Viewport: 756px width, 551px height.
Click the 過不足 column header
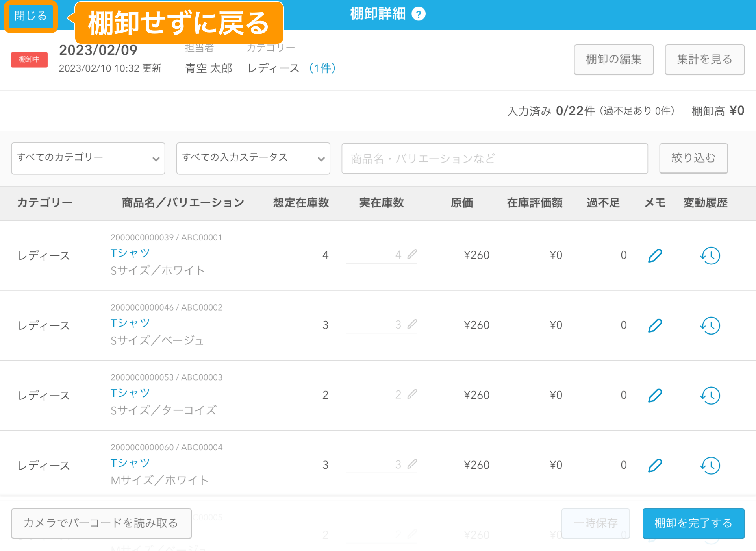603,203
